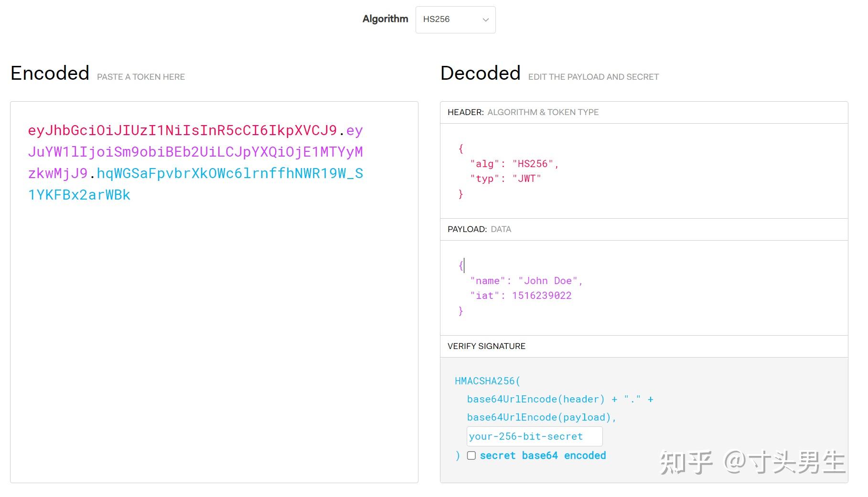Screen dimensions: 868x497
Task: Click the HEADER: ALGORITHM & TOKEN TYPE section label
Action: [x=523, y=112]
